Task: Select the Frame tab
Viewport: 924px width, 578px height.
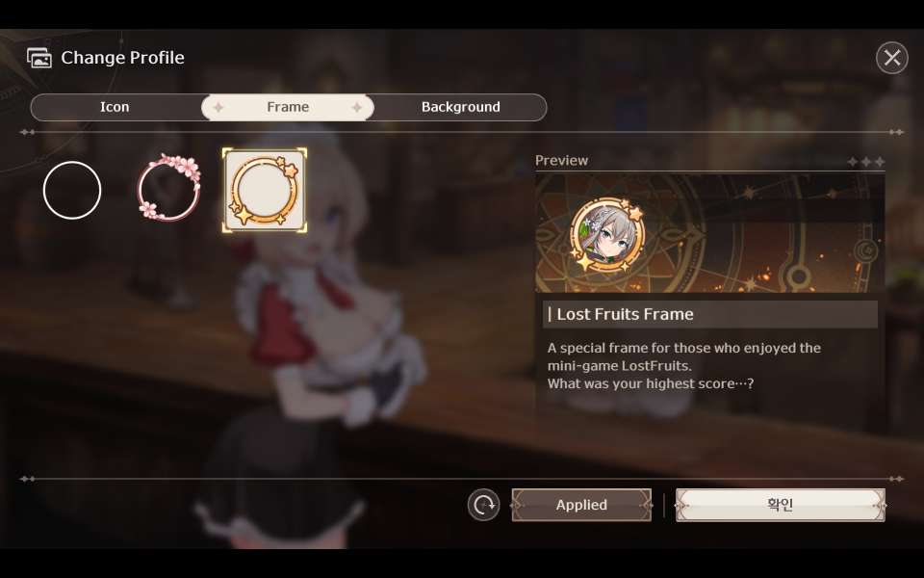Action: 288,107
